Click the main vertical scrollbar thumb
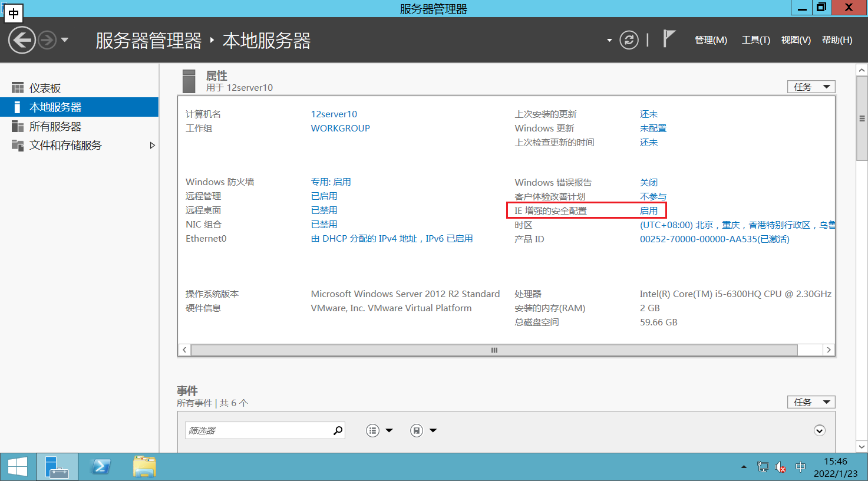Viewport: 868px width, 481px height. click(862, 118)
